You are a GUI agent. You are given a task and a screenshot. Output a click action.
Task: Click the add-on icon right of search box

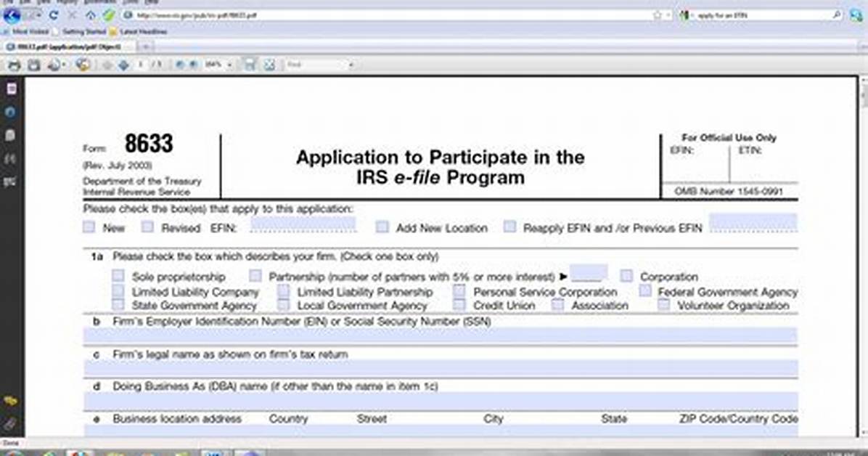pyautogui.click(x=856, y=15)
